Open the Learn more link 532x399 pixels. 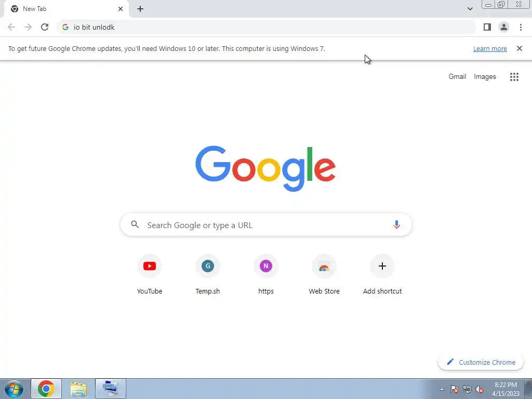pos(490,48)
